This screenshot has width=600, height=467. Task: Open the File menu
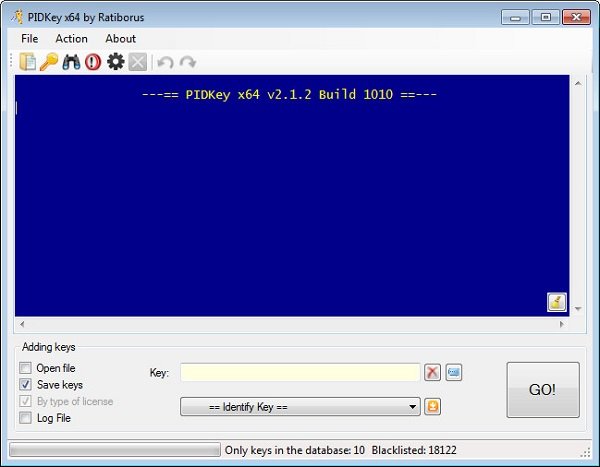(x=29, y=39)
